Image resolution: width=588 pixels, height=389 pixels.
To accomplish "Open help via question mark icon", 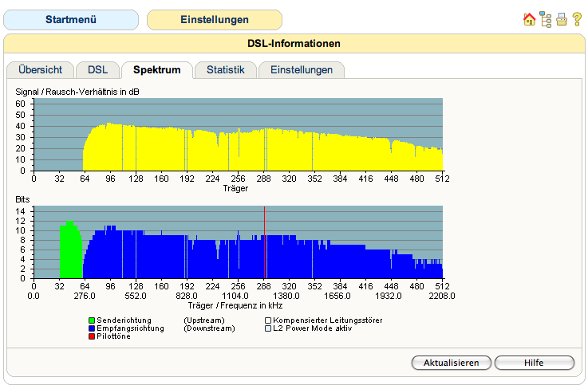I will point(577,19).
